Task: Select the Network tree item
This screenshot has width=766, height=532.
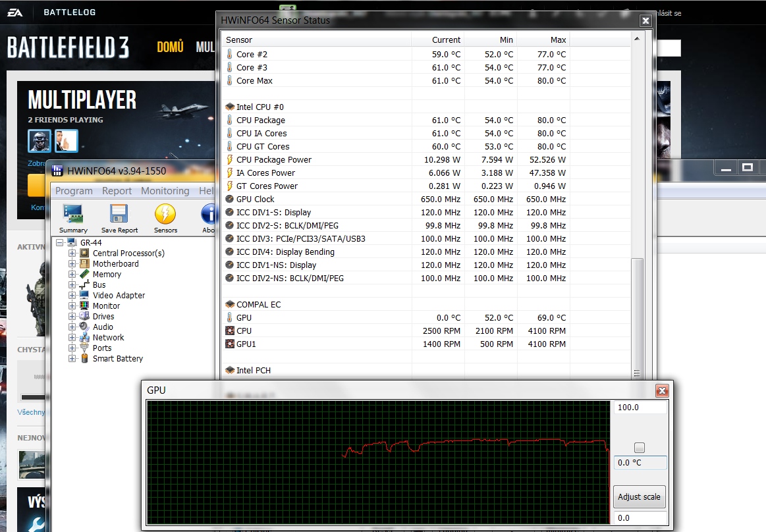Action: click(109, 338)
